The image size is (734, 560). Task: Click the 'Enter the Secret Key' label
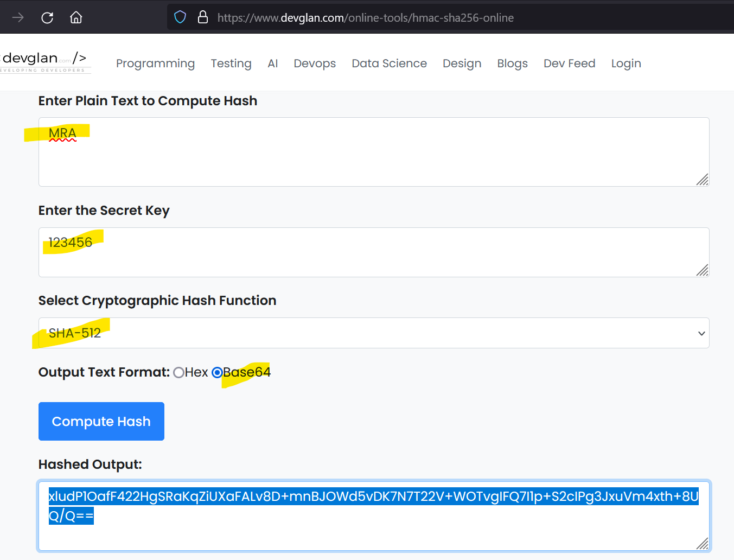point(104,211)
